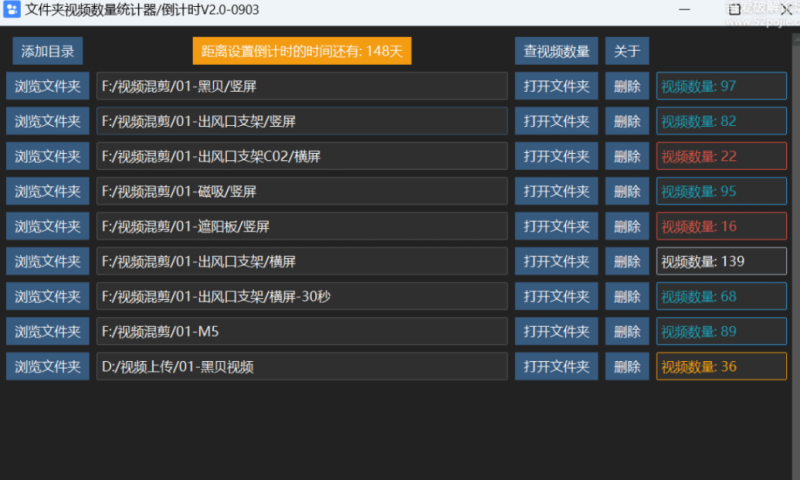Delete the 01-磁吸/竖屏 row
The image size is (800, 480).
[627, 191]
